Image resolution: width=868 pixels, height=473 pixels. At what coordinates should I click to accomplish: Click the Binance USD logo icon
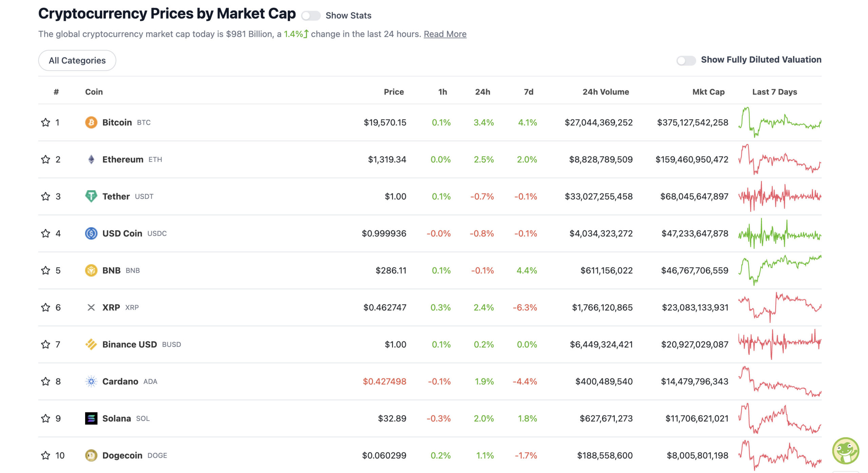pos(91,344)
